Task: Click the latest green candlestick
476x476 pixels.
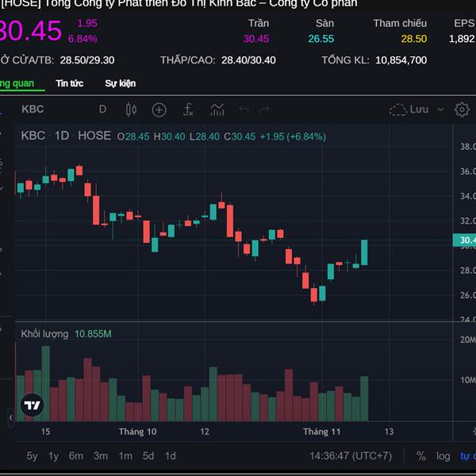Action: [364, 252]
